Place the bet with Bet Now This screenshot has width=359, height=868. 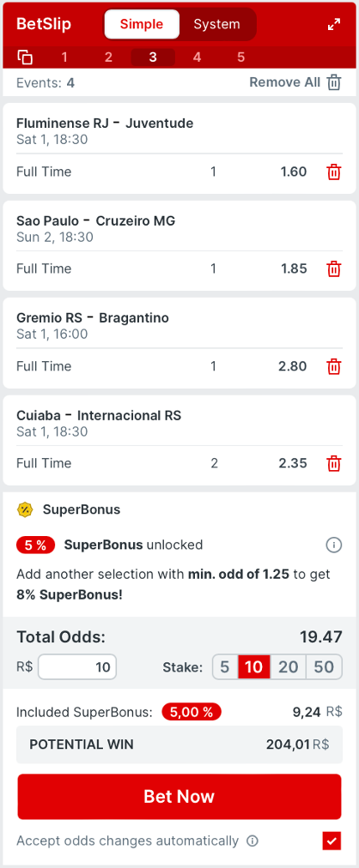click(179, 797)
